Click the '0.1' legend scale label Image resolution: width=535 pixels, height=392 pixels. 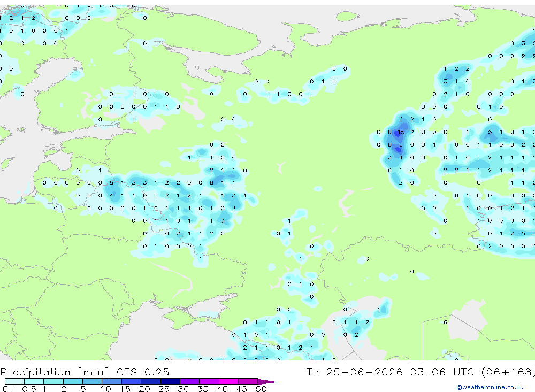pyautogui.click(x=9, y=389)
